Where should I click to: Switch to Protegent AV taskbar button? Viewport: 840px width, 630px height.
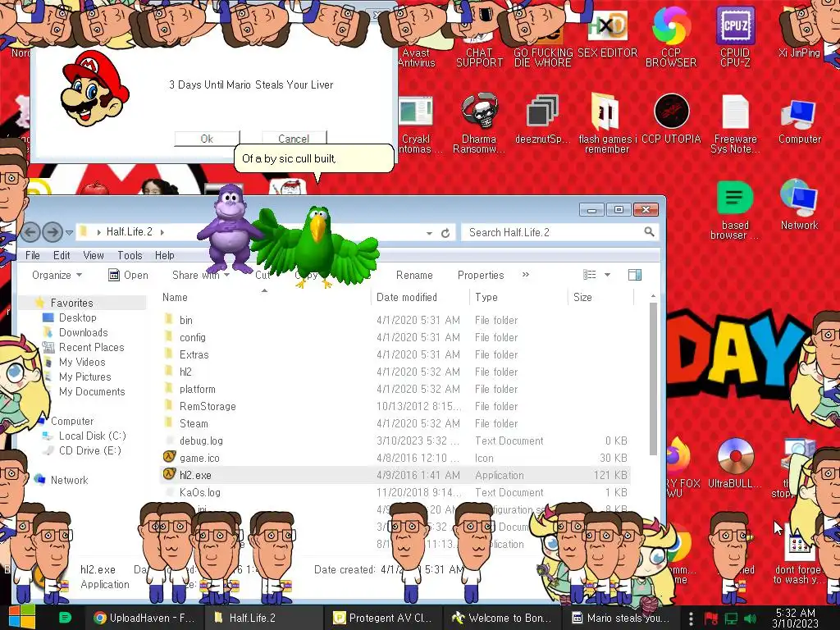[382, 618]
